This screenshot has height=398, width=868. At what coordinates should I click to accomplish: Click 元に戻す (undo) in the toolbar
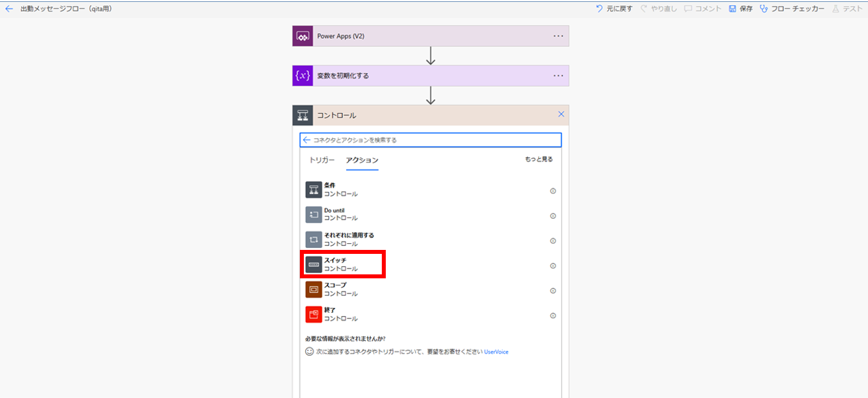click(x=614, y=9)
